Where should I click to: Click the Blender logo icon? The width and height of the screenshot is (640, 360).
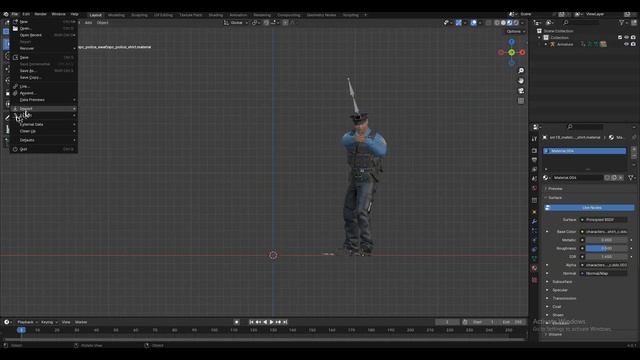point(6,14)
